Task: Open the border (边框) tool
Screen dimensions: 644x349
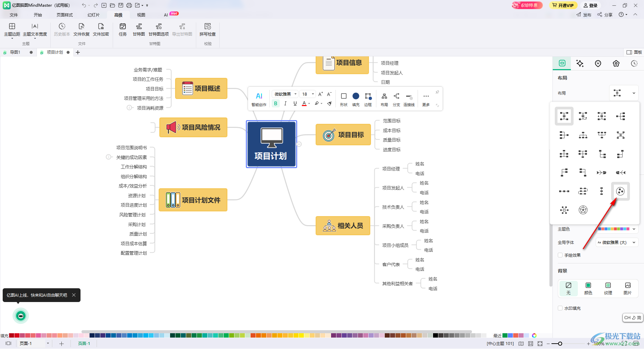Action: point(368,99)
